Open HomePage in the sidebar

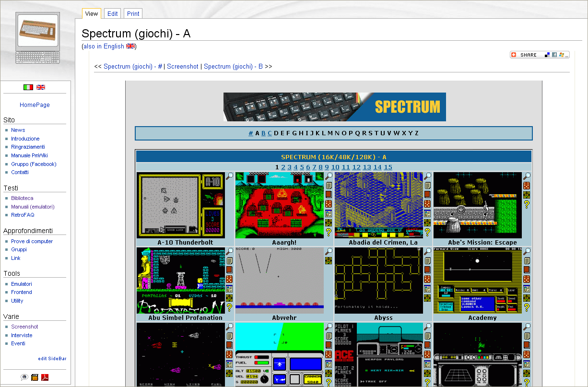(35, 105)
